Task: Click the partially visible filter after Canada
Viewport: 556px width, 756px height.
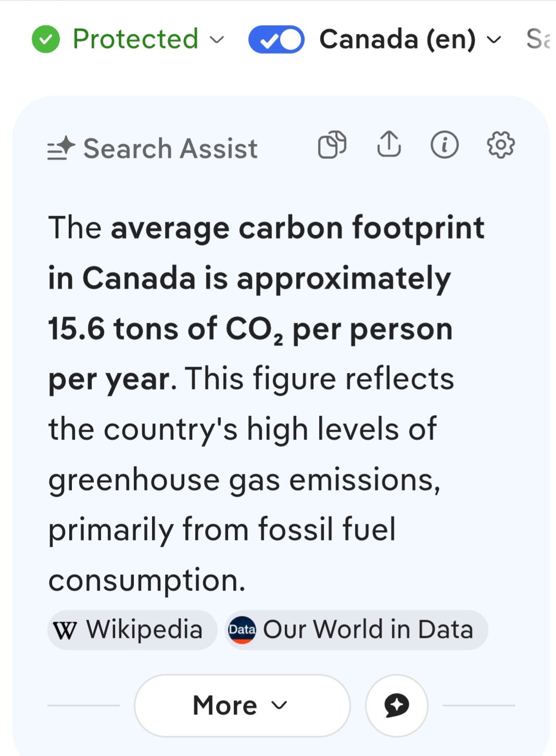Action: click(x=538, y=40)
